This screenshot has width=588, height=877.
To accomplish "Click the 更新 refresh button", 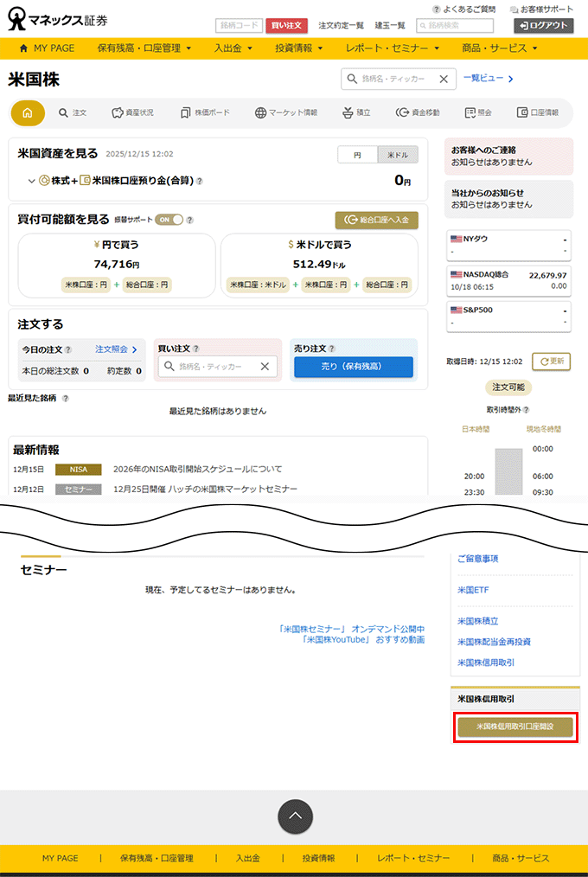I will [551, 362].
